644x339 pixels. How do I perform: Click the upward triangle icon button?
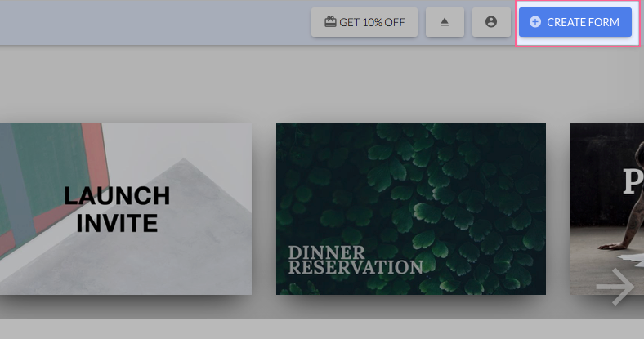445,22
